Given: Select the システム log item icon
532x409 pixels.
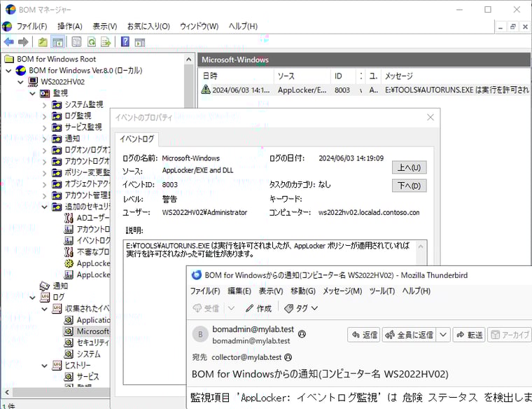Looking at the screenshot, I should click(69, 354).
